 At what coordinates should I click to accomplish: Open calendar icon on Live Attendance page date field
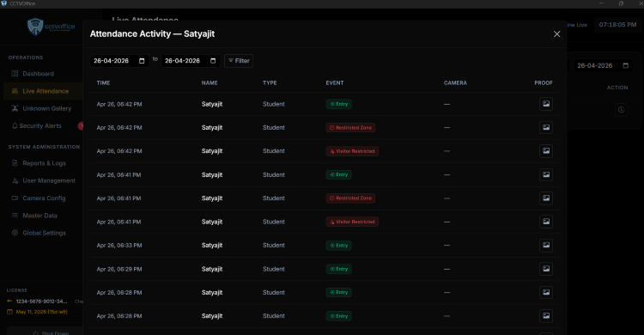pos(625,65)
